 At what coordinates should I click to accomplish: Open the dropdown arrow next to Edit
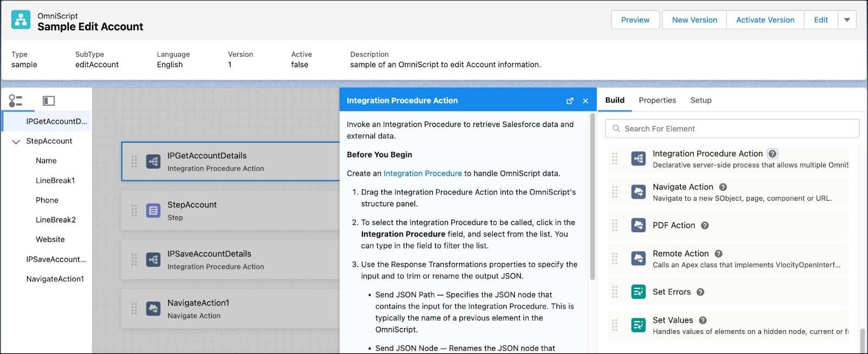tap(847, 20)
